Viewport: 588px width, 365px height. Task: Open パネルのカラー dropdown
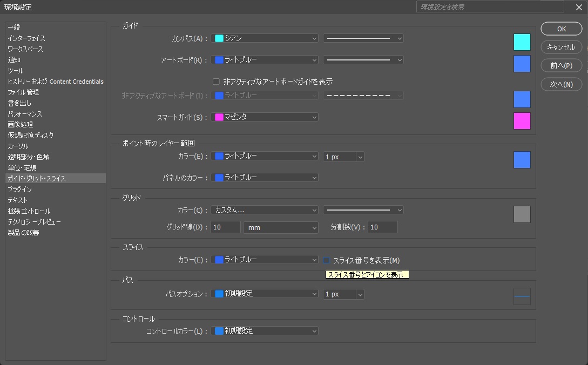(265, 178)
